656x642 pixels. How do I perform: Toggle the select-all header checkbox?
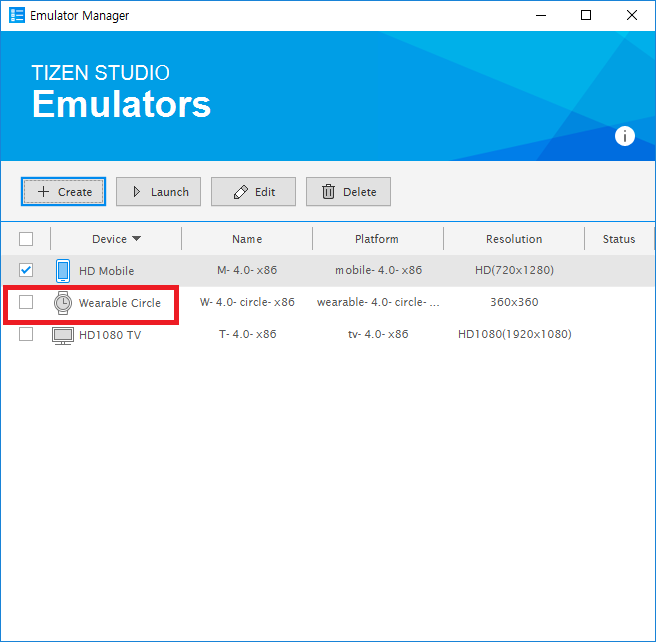[26, 239]
